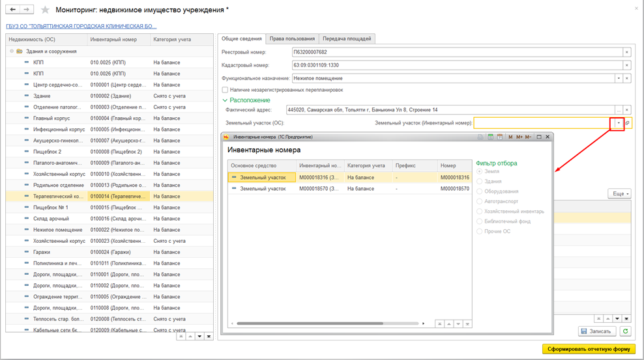Switch to the Передача площадей tab
644x360 pixels.
click(x=347, y=38)
